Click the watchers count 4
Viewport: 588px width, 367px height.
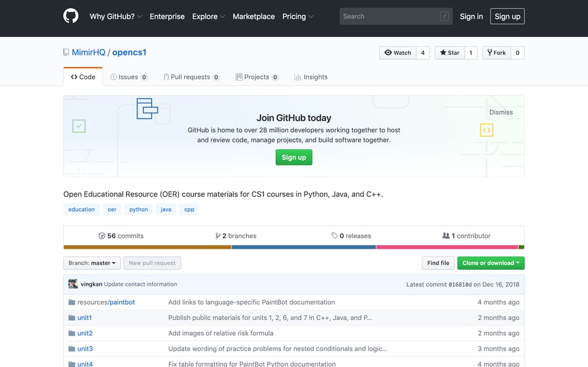click(423, 52)
